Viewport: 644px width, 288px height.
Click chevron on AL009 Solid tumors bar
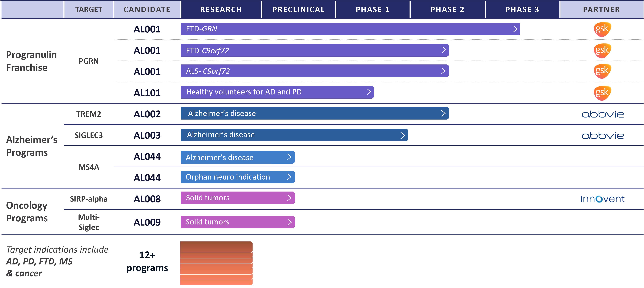pos(289,222)
